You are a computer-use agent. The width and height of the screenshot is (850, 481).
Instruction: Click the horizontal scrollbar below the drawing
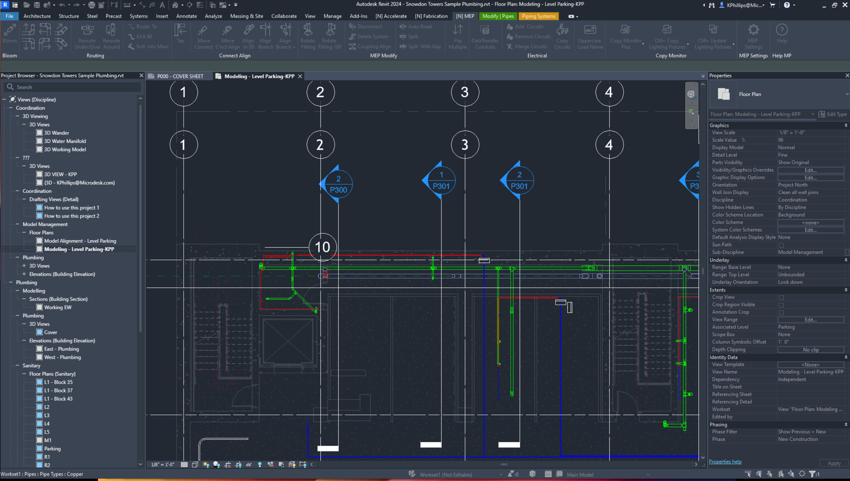504,464
